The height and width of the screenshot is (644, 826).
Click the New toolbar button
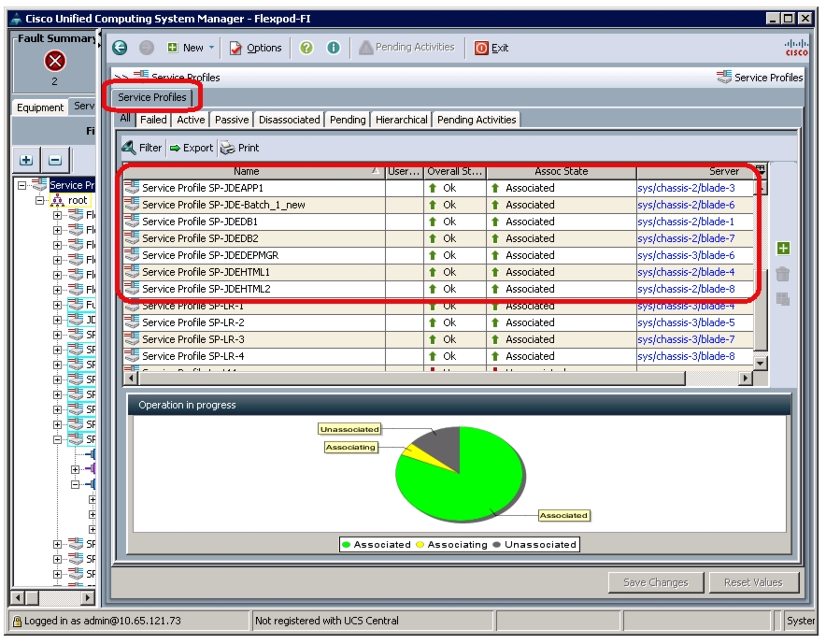(185, 48)
